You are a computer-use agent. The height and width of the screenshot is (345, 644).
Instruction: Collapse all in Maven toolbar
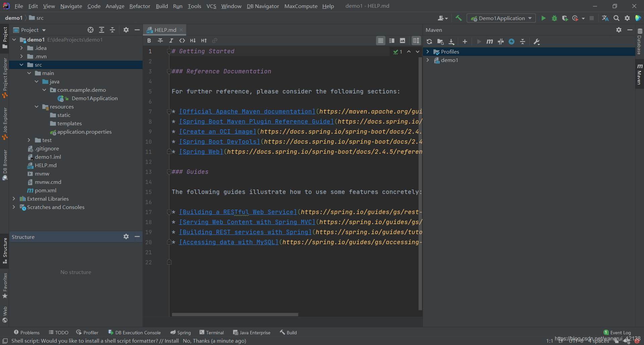523,42
